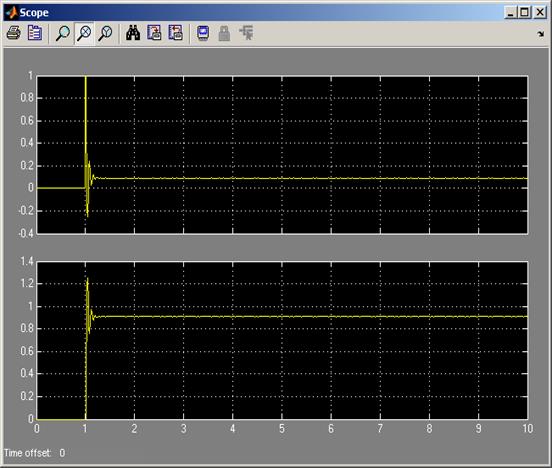The height and width of the screenshot is (468, 552).
Task: Click the Autoscale binoculars icon
Action: [x=133, y=33]
